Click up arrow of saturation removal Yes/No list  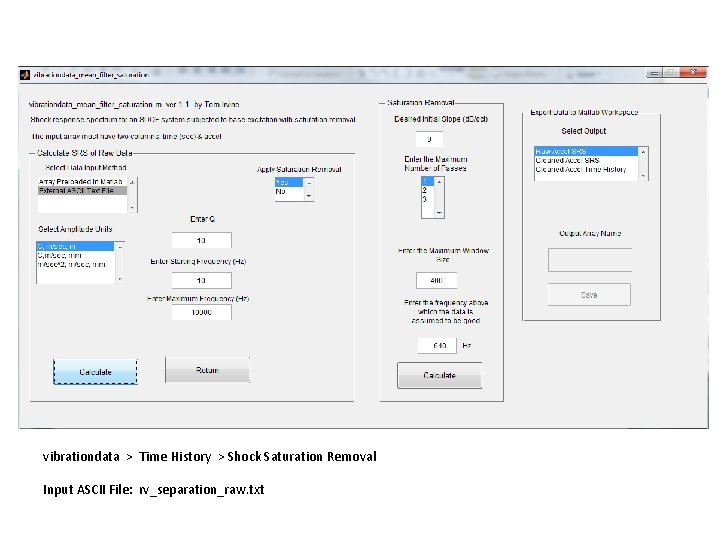click(309, 183)
